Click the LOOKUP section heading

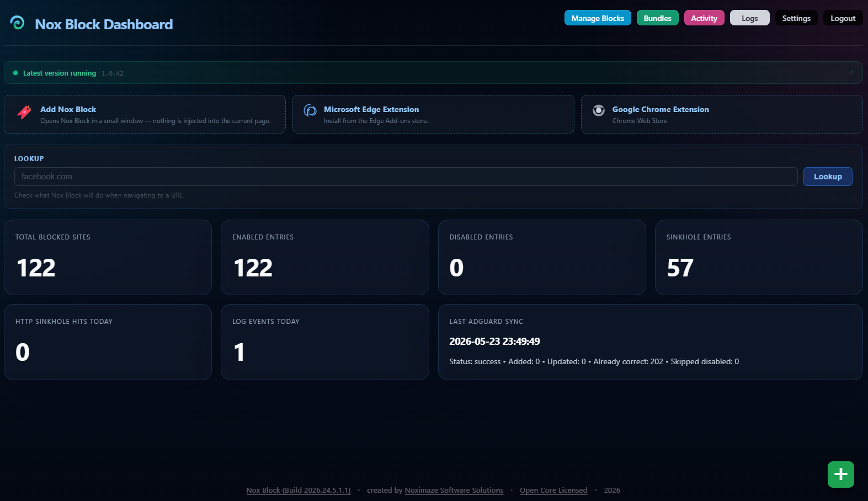[x=29, y=158]
